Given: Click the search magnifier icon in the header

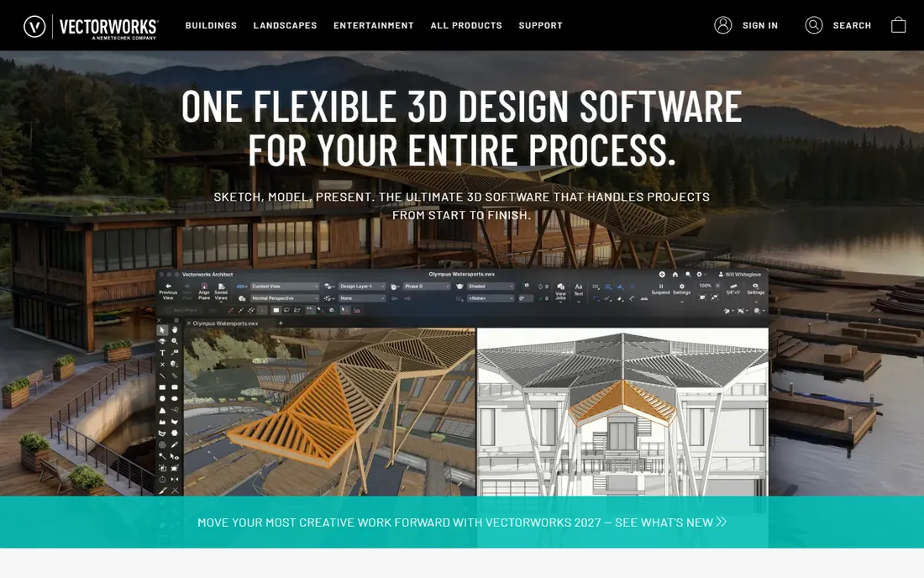Looking at the screenshot, I should click(x=814, y=24).
